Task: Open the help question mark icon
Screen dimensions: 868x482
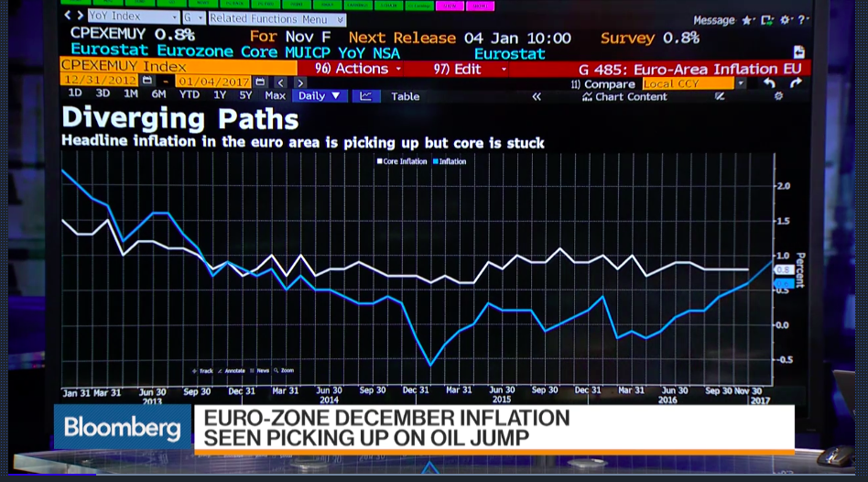Action: 801,20
